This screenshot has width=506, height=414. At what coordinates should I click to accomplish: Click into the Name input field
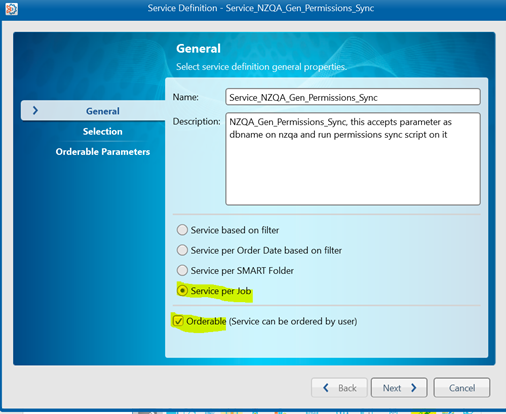[353, 97]
